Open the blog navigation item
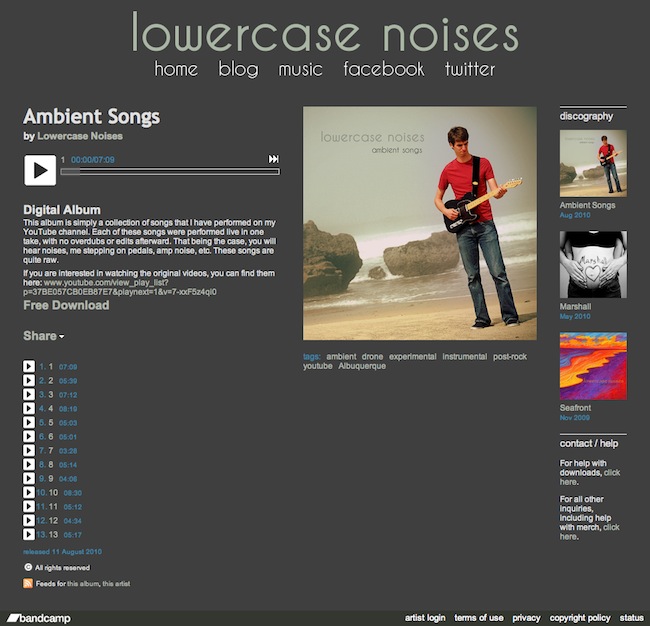The width and height of the screenshot is (650, 626). click(x=238, y=69)
